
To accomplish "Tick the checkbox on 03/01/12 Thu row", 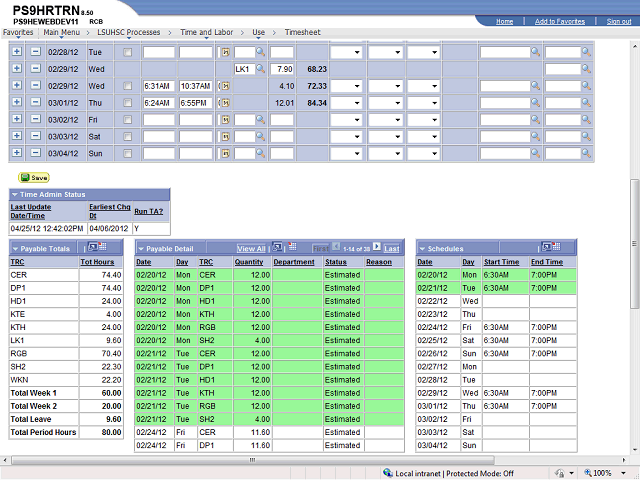I will tap(128, 103).
